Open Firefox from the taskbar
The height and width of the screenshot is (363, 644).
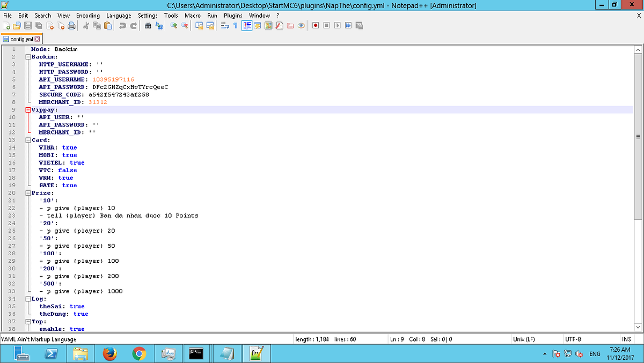coord(109,353)
